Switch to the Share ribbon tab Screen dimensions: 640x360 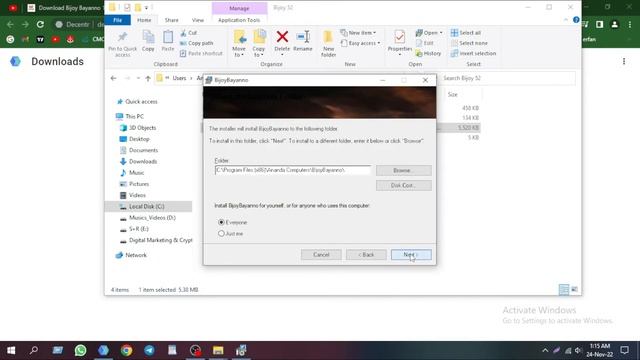coord(171,20)
